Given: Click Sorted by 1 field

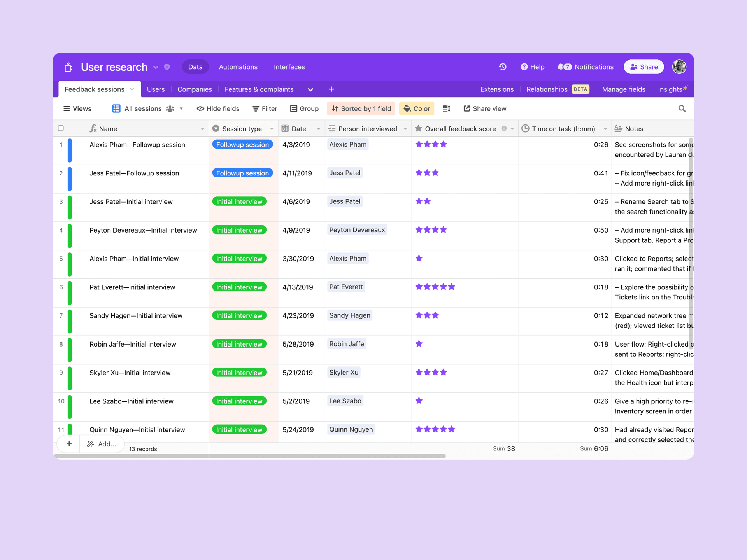Looking at the screenshot, I should coord(361,108).
